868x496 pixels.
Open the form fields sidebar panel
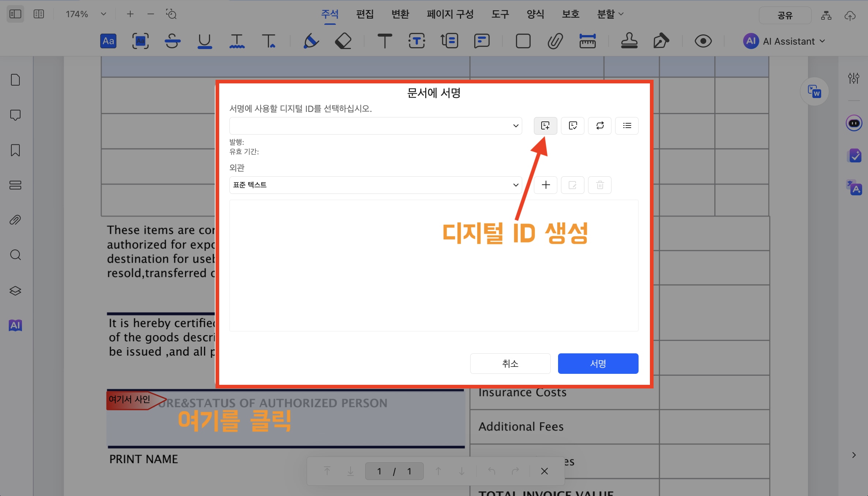pos(15,185)
